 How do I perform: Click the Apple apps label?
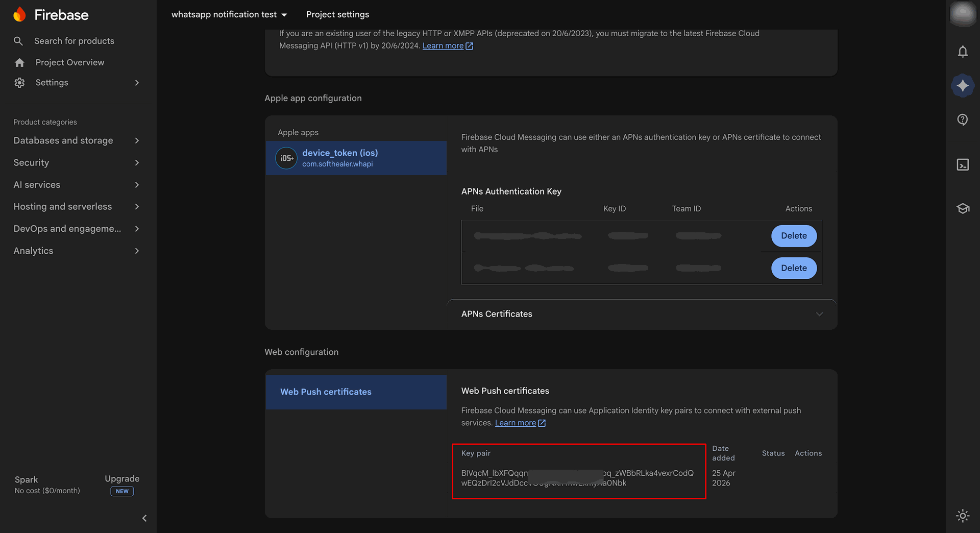point(298,133)
